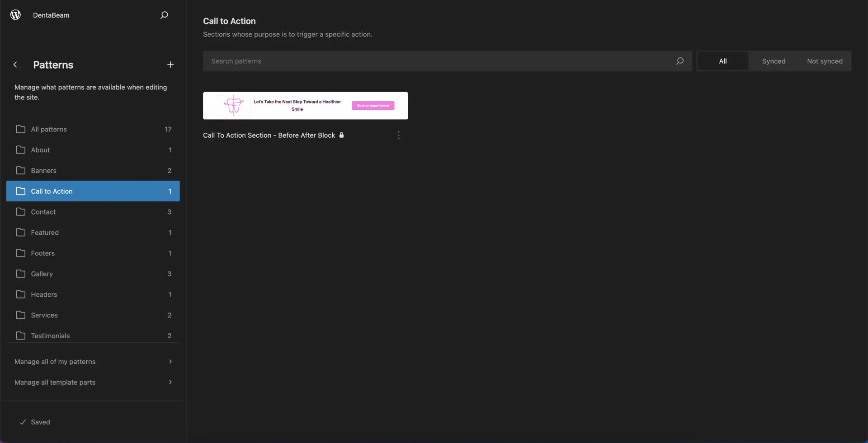Select the All filter toggle
Viewport: 868px width, 443px height.
click(x=722, y=61)
